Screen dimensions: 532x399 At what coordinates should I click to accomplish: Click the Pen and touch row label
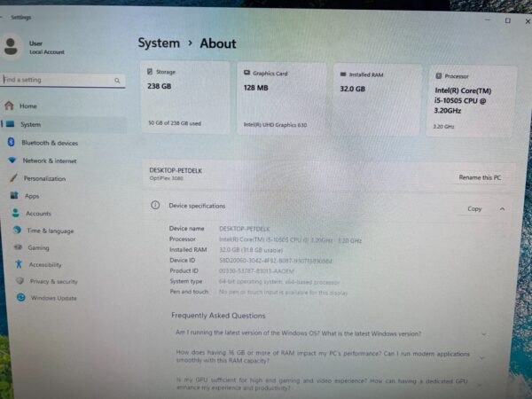[189, 292]
